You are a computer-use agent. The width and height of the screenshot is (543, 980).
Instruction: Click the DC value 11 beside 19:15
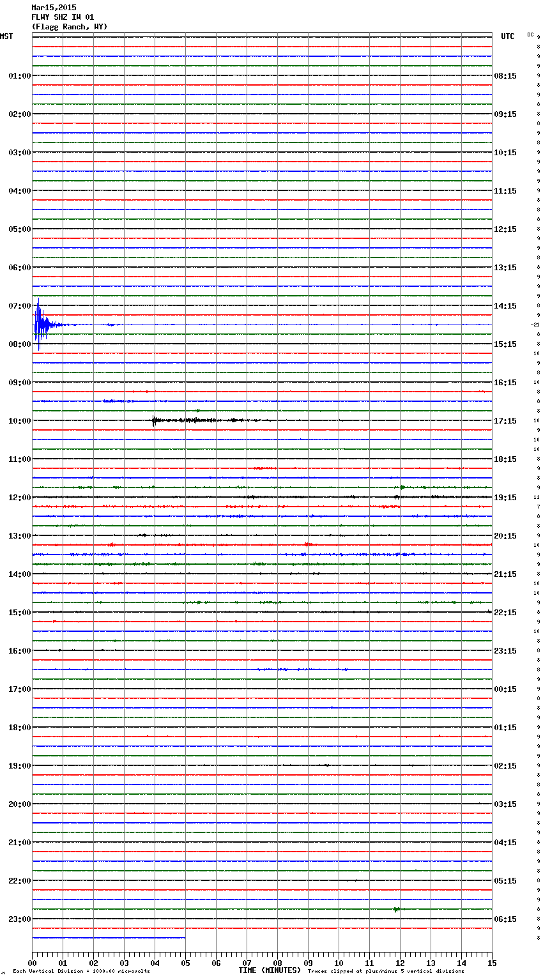537,497
